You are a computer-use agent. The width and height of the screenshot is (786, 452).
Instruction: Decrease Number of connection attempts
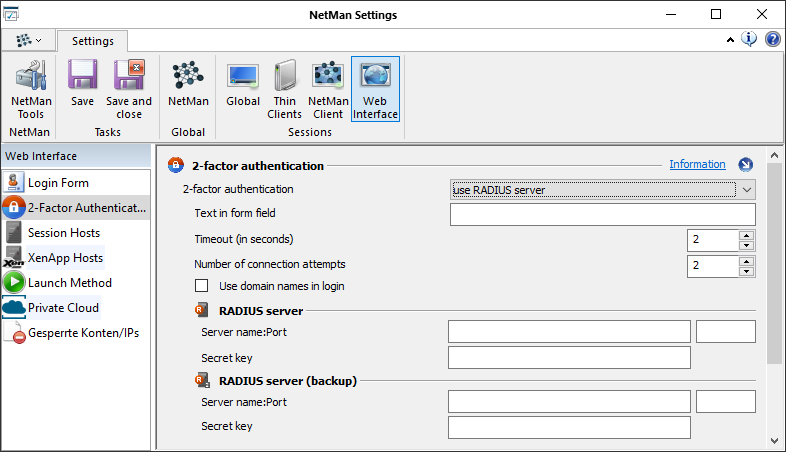746,271
